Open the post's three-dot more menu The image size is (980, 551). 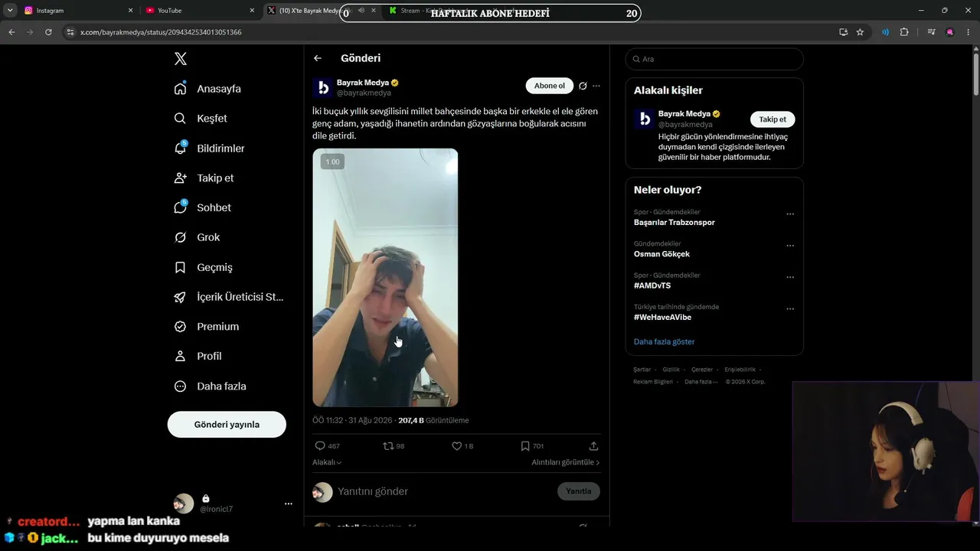tap(596, 86)
